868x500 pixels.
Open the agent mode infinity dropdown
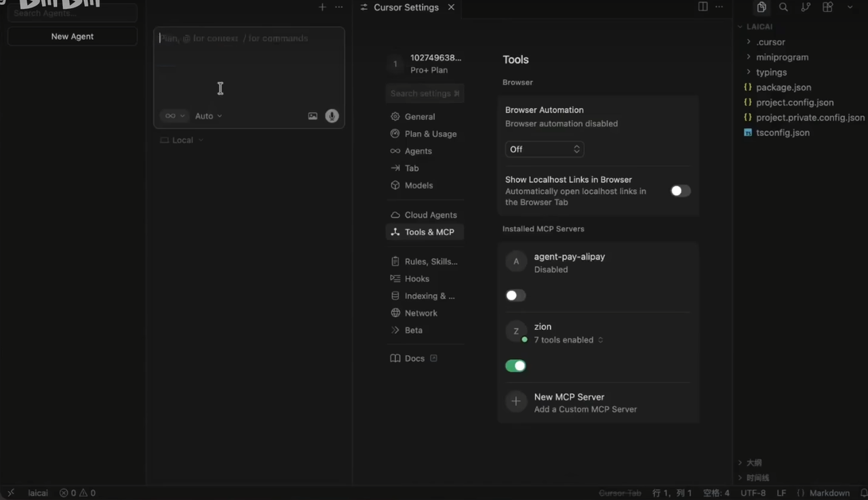tap(174, 116)
